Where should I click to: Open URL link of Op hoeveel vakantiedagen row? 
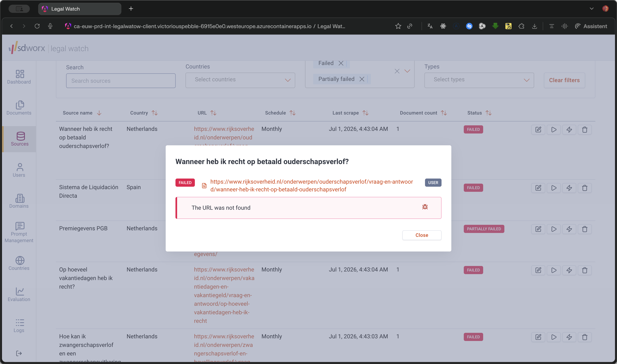tap(224, 295)
